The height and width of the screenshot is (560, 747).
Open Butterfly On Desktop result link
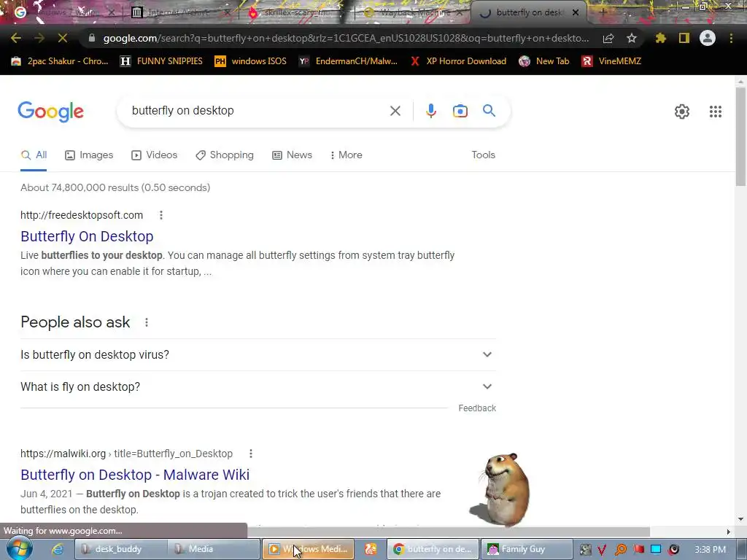pos(87,236)
